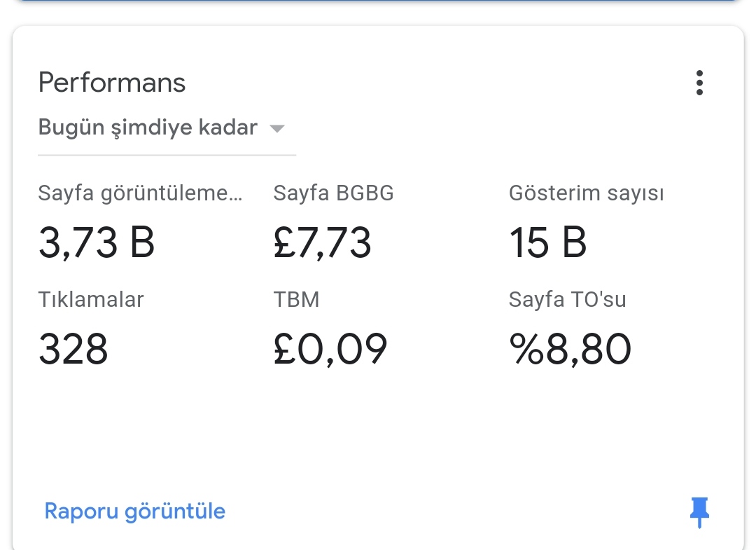Click the 'Sayfa BGBG' metric label
The image size is (756, 550).
coord(334,193)
